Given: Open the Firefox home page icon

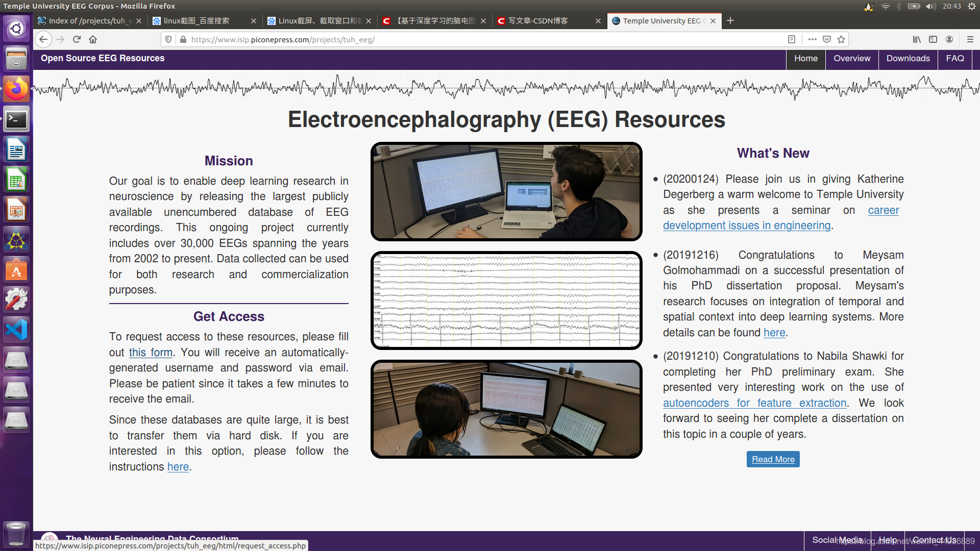Looking at the screenshot, I should [x=93, y=39].
